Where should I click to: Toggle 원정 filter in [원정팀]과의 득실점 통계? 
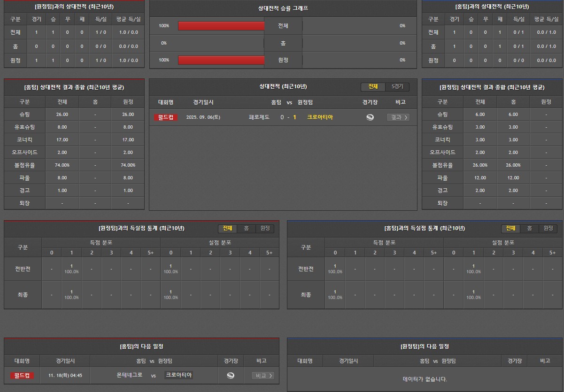[x=265, y=228]
